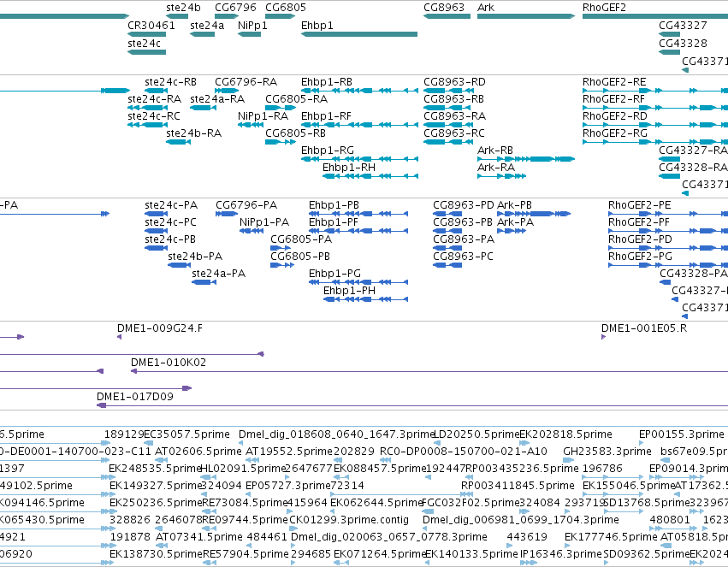Image resolution: width=728 pixels, height=567 pixels.
Task: Click the RhoGEF2 gene label
Action: click(x=604, y=8)
